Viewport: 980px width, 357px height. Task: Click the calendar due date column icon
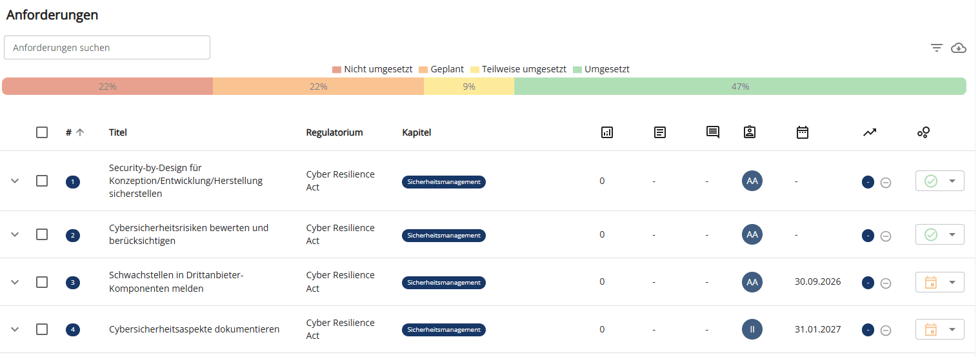803,132
